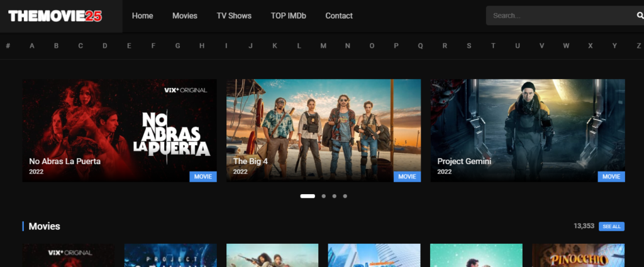Open the Project Gemini poster in Movies row
This screenshot has width=644, height=267.
pos(170,256)
